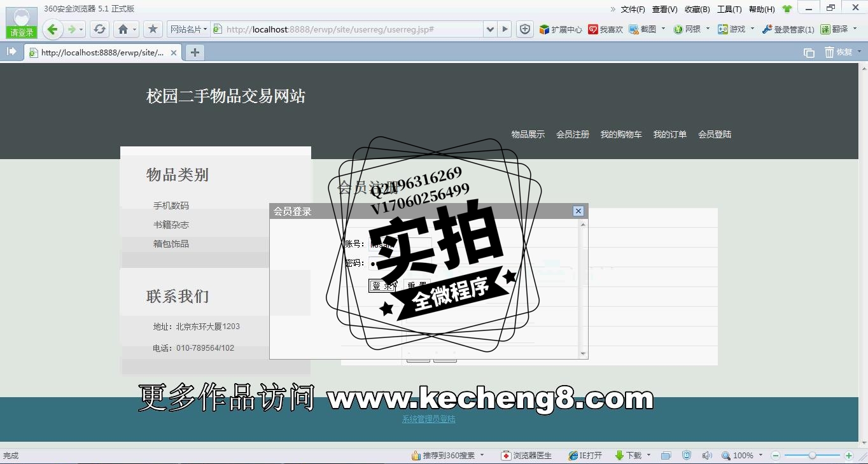Viewport: 868px width, 464px height.
Task: Decrease zoom with minus button
Action: pos(776,456)
